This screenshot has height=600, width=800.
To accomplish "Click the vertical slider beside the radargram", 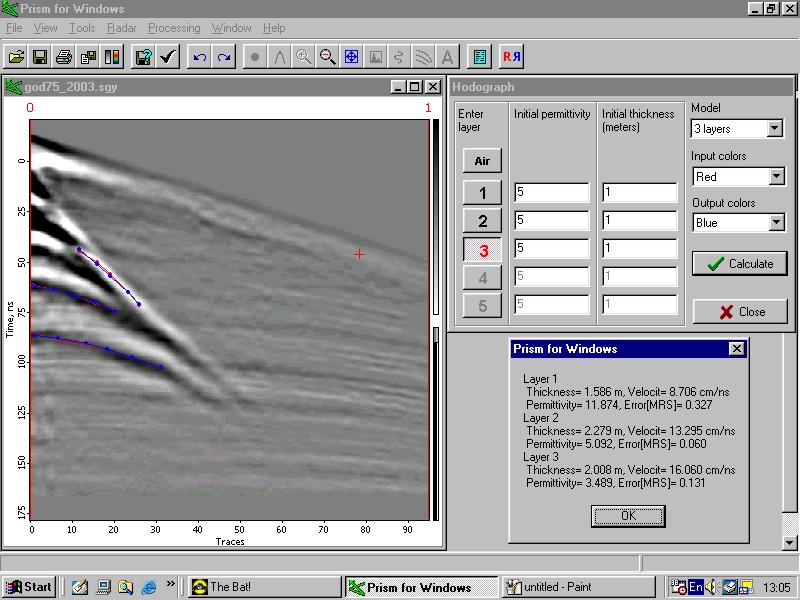I will click(x=436, y=335).
